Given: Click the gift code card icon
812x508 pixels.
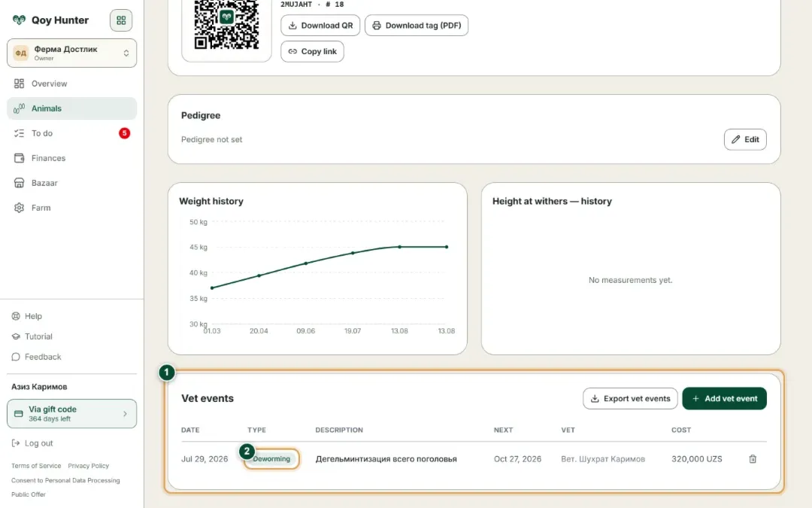Looking at the screenshot, I should tap(19, 414).
